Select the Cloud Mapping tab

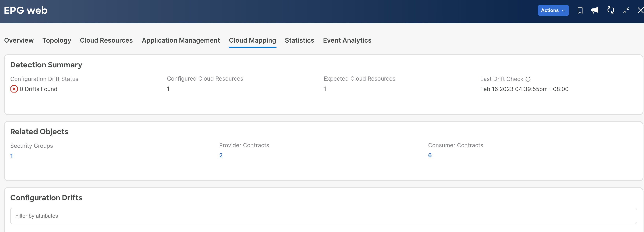pyautogui.click(x=253, y=40)
